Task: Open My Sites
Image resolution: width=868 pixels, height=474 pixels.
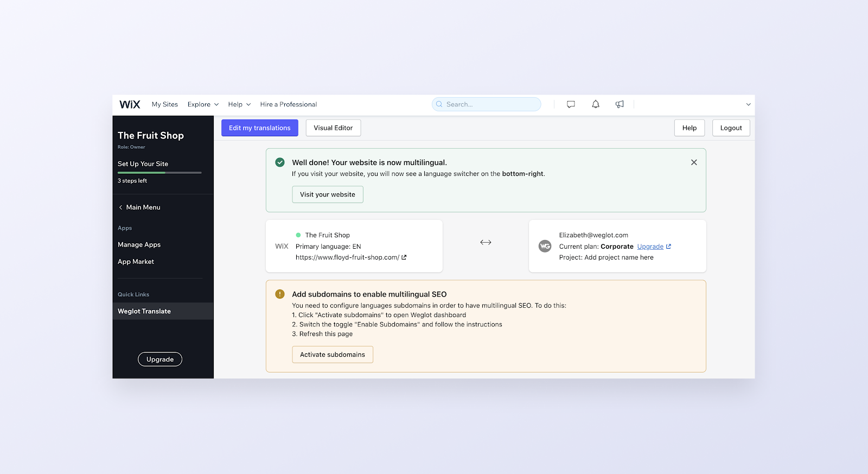Action: click(165, 104)
